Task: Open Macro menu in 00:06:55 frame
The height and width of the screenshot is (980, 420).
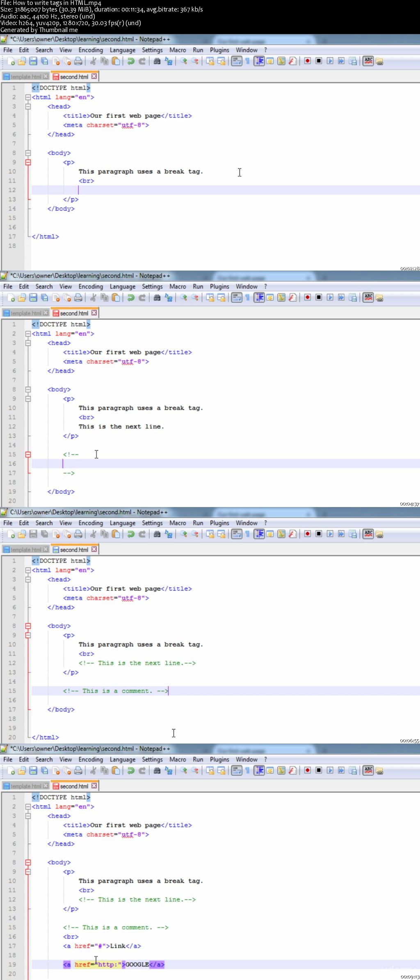Action: [x=178, y=523]
